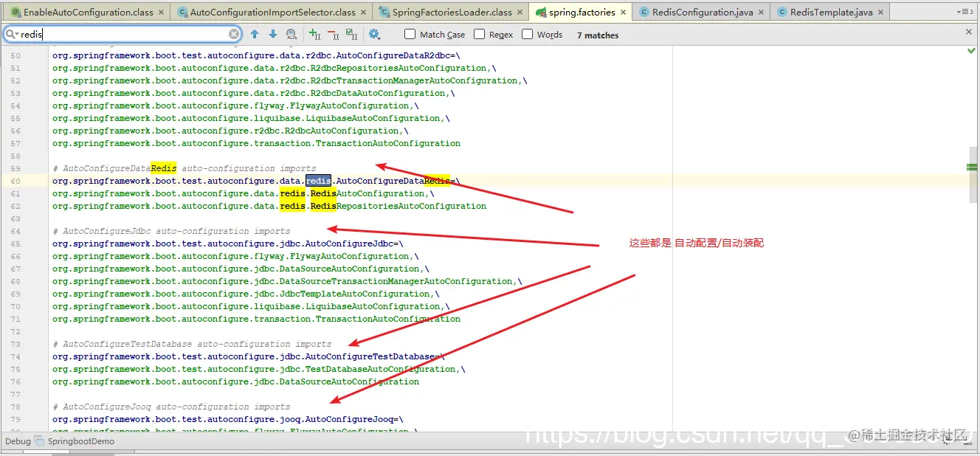Click line number 60 in the gutter
The image size is (980, 456).
click(15, 181)
